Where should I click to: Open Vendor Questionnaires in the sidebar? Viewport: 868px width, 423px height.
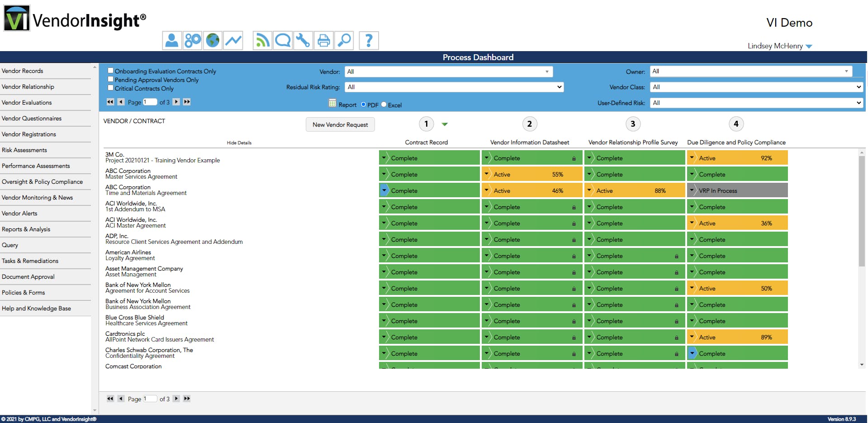pos(32,119)
